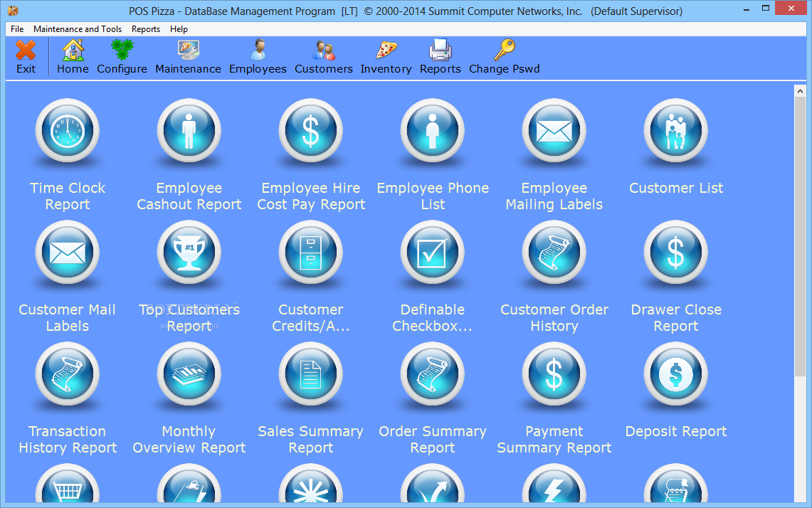Open Customer Order History icon
The image size is (812, 508).
click(554, 253)
